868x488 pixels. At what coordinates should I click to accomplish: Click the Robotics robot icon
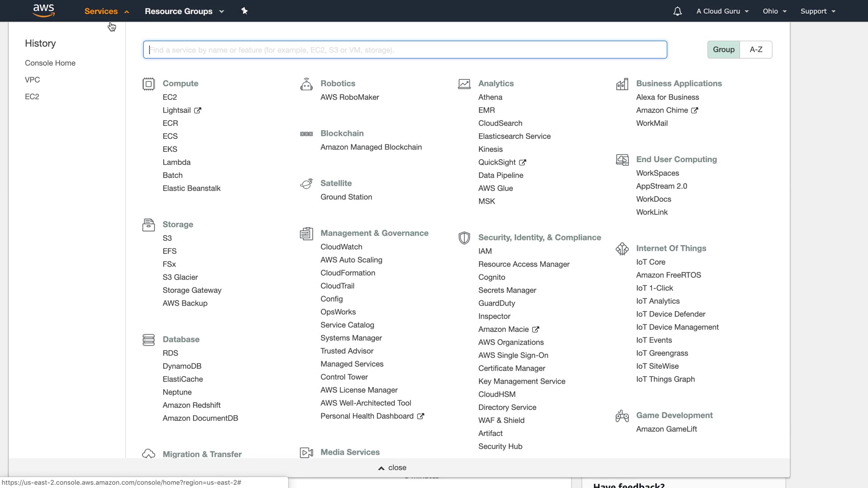click(x=306, y=84)
